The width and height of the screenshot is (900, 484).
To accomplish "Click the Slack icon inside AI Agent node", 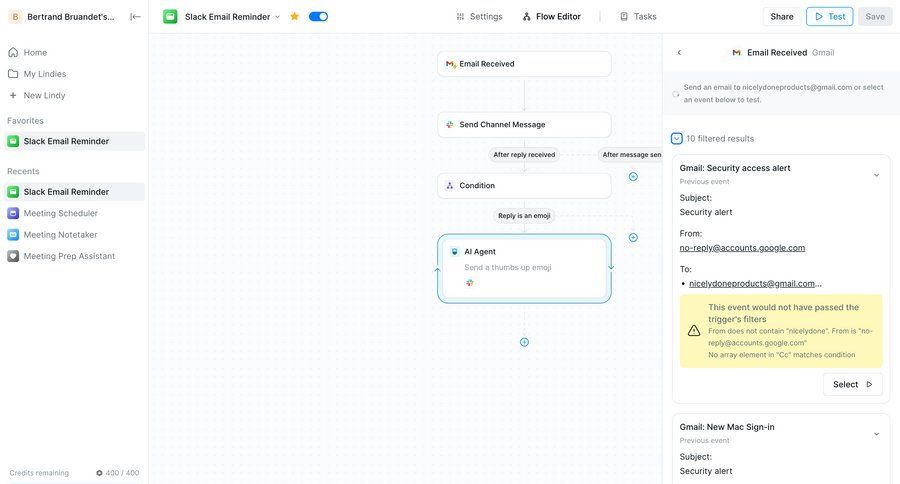I will 470,282.
